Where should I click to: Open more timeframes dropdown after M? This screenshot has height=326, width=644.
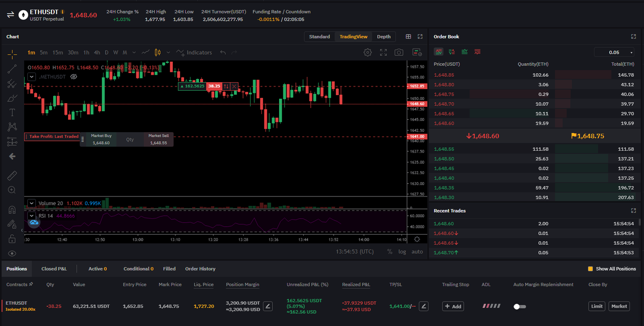[x=134, y=53]
